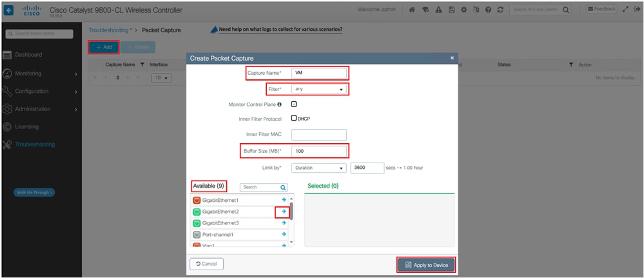Viewport: 644px width, 278px height.
Task: Click the Delete button
Action: click(138, 47)
